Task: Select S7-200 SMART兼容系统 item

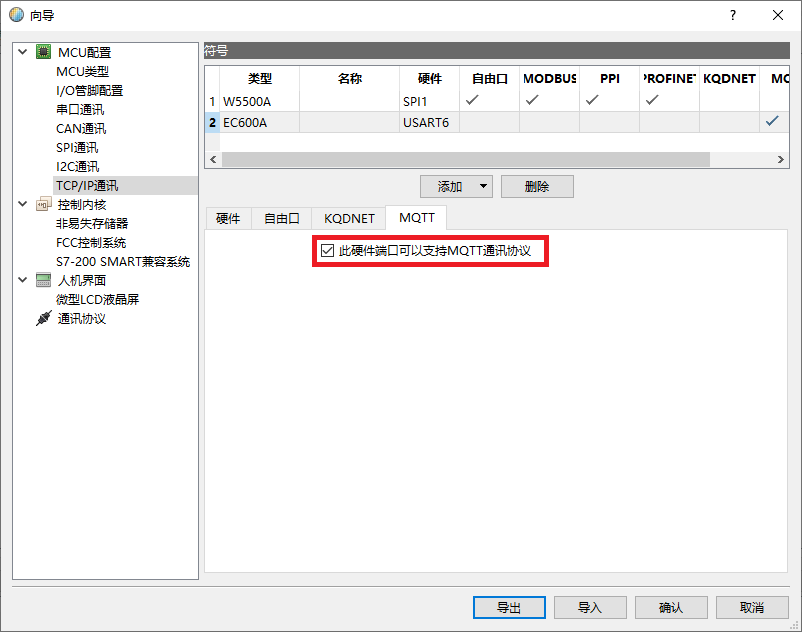Action: pos(123,261)
